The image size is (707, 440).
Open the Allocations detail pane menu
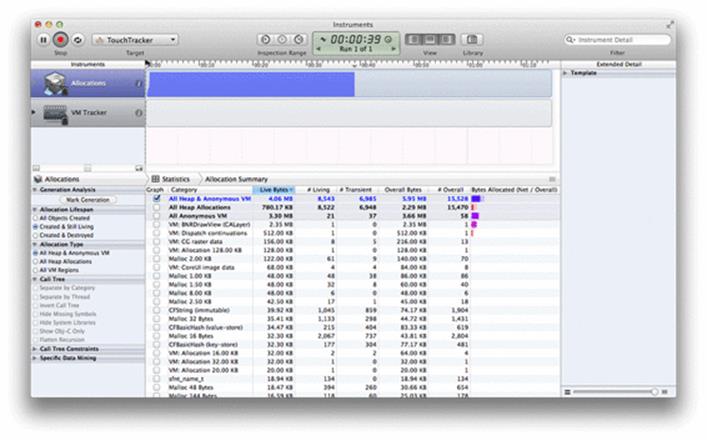click(56, 179)
